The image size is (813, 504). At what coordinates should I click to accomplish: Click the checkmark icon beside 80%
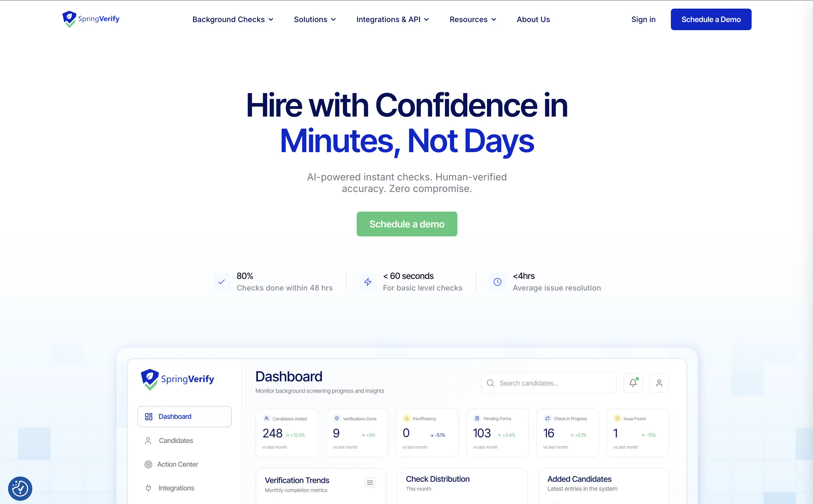tap(222, 282)
